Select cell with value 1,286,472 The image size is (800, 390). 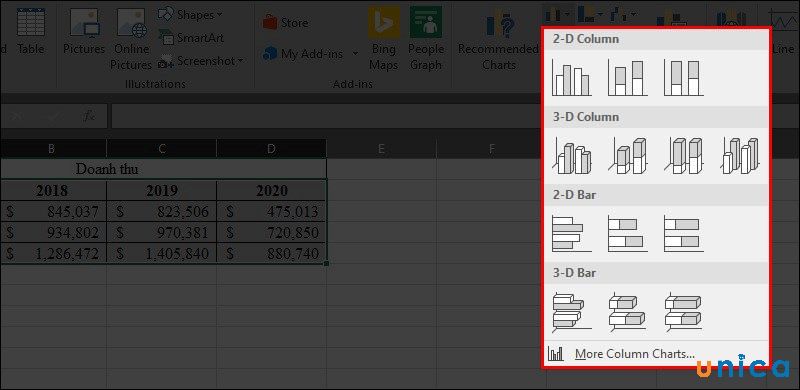[x=53, y=253]
